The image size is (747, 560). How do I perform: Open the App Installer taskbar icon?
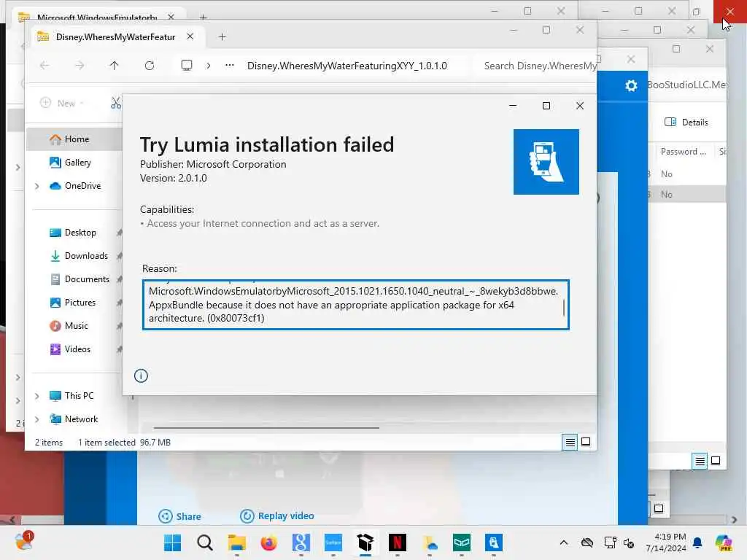pyautogui.click(x=365, y=542)
